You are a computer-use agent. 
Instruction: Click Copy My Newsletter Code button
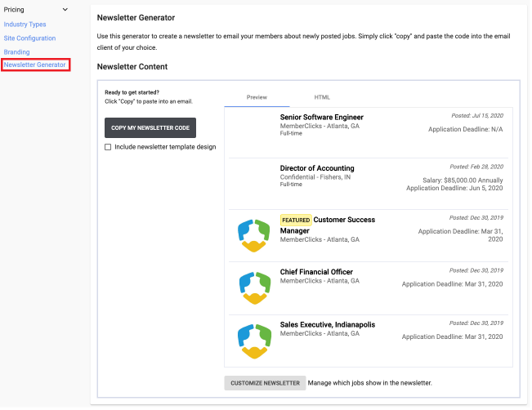coord(150,128)
